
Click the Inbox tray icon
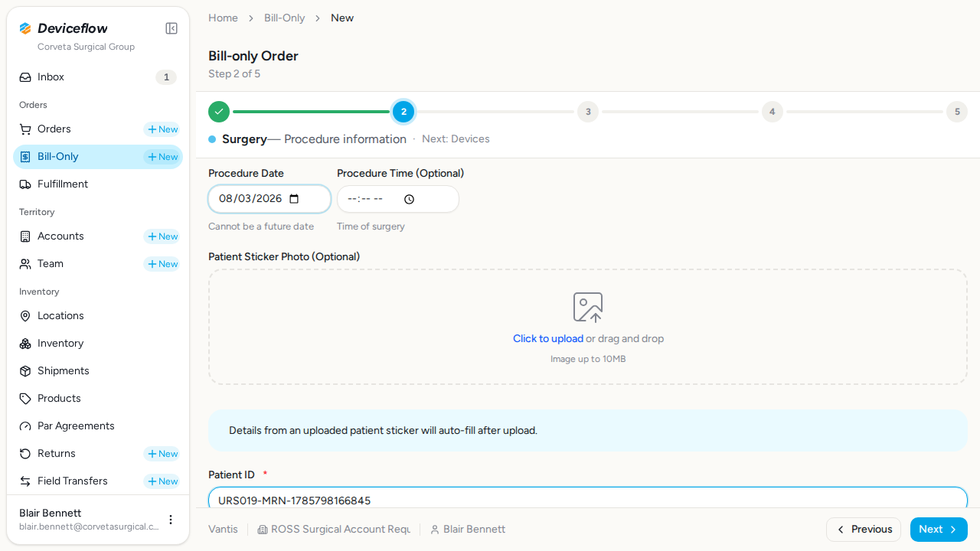25,77
